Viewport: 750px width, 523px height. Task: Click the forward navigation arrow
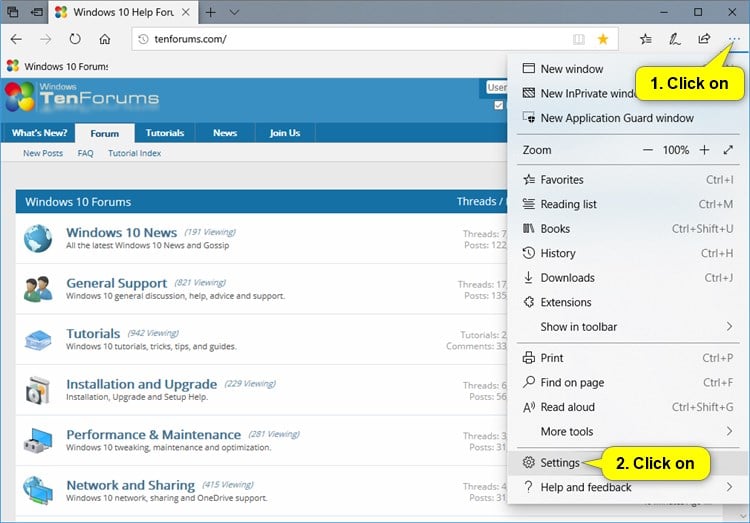[46, 39]
